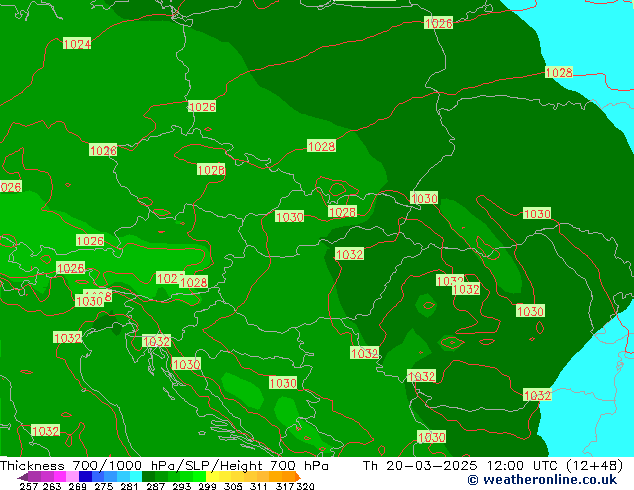Viewport: 634px width, 490px height.
Task: Click the legend value 305
Action: click(x=233, y=486)
